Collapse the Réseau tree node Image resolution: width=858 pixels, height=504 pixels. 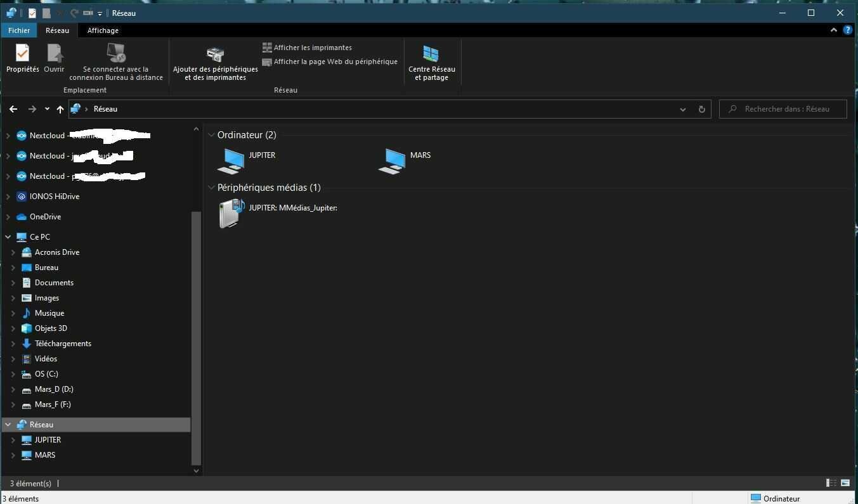click(x=8, y=425)
